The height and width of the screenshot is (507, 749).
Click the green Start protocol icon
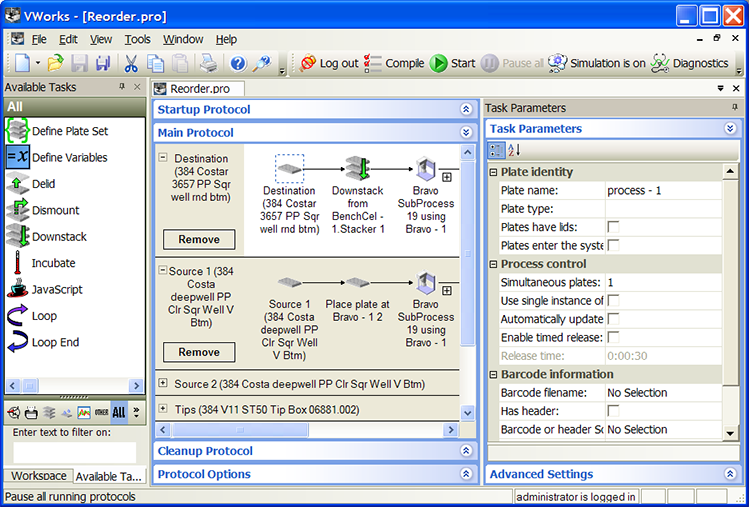coord(439,63)
